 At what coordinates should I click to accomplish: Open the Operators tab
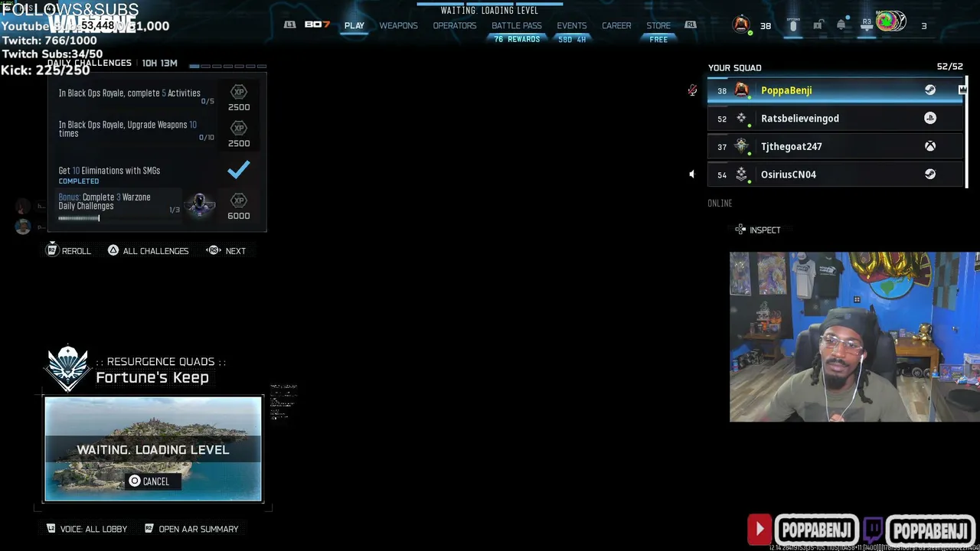455,25
